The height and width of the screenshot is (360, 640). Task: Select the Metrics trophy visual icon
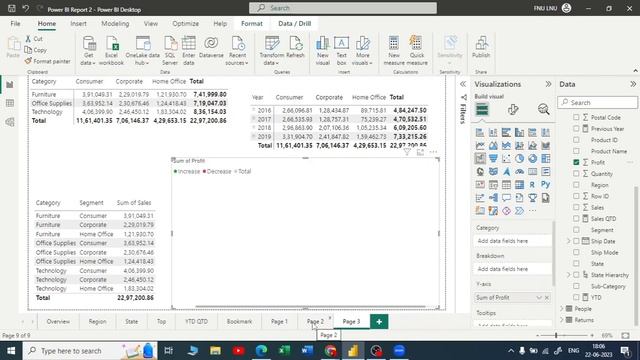point(532,198)
